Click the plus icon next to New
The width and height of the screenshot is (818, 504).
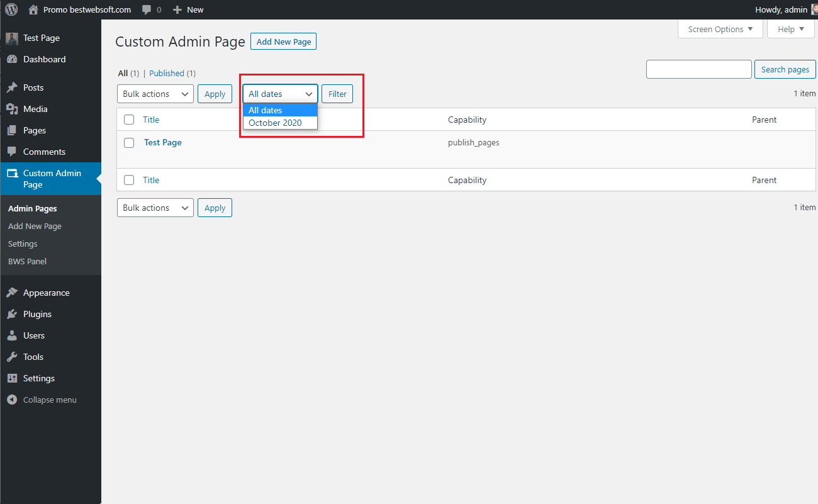point(177,9)
